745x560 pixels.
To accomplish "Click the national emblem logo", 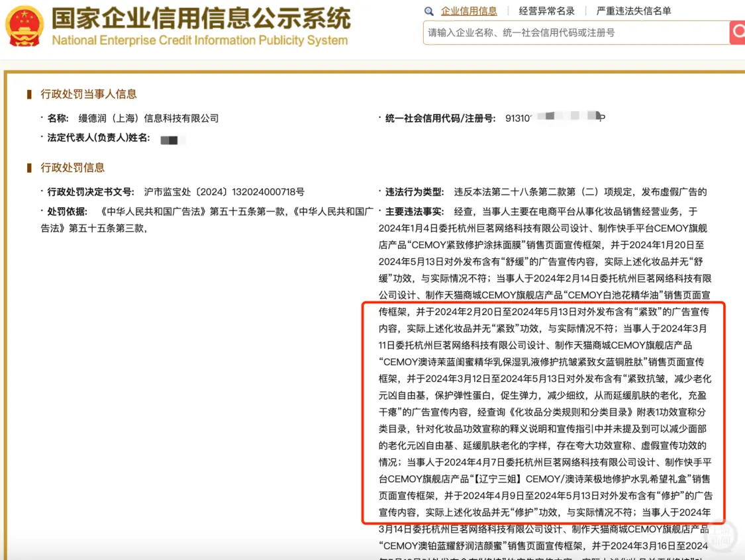I will [x=25, y=26].
